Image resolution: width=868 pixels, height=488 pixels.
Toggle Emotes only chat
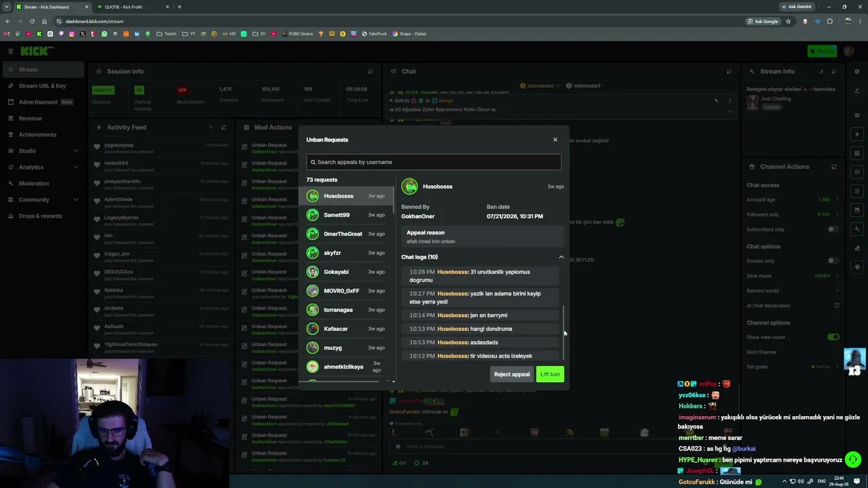[833, 261]
